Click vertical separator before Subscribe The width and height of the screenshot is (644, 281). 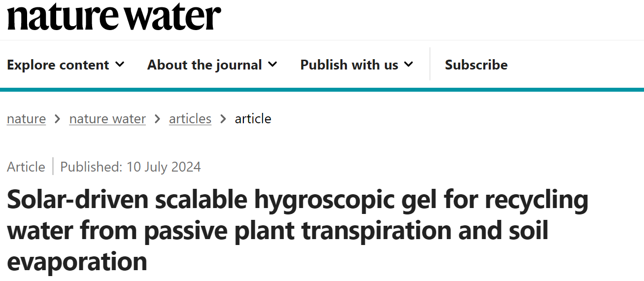coord(430,64)
